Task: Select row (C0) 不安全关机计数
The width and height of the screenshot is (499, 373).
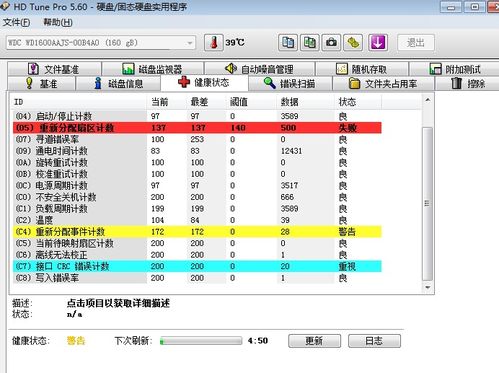Action: click(x=197, y=197)
